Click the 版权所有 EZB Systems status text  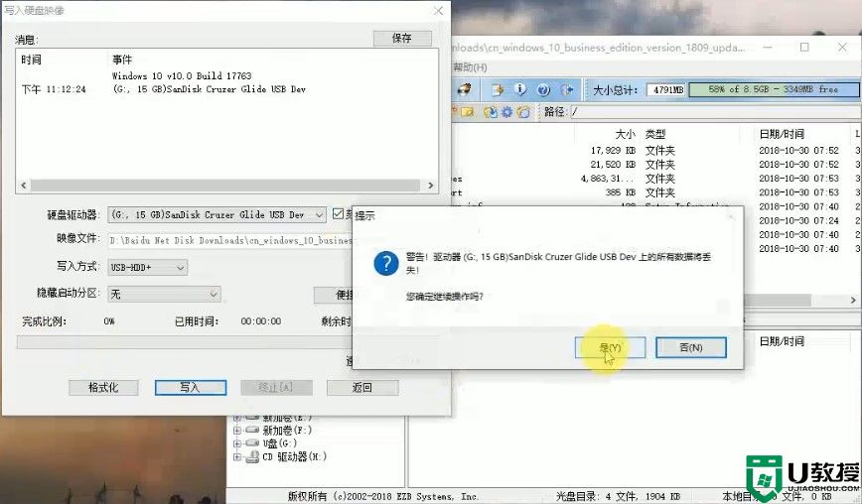(382, 496)
